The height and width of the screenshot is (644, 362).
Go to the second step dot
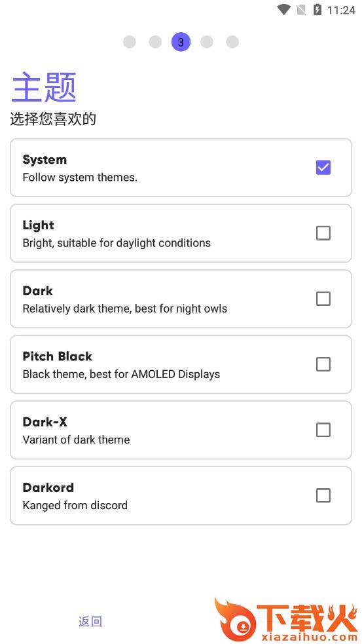tap(155, 42)
